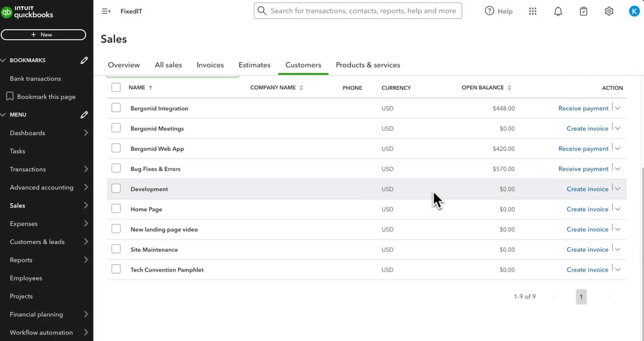Image resolution: width=644 pixels, height=341 pixels.
Task: Click the New button in sidebar
Action: 43,34
